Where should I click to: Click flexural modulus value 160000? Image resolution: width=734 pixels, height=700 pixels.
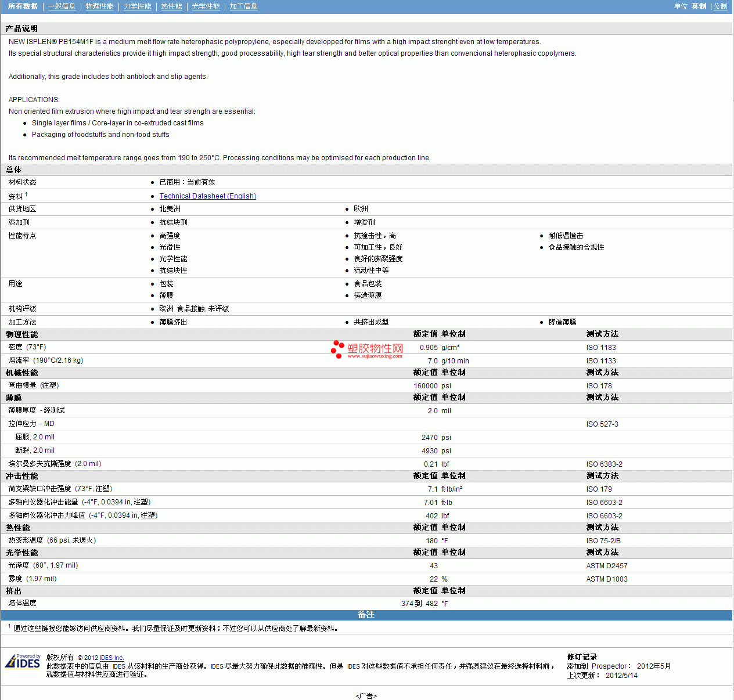426,386
